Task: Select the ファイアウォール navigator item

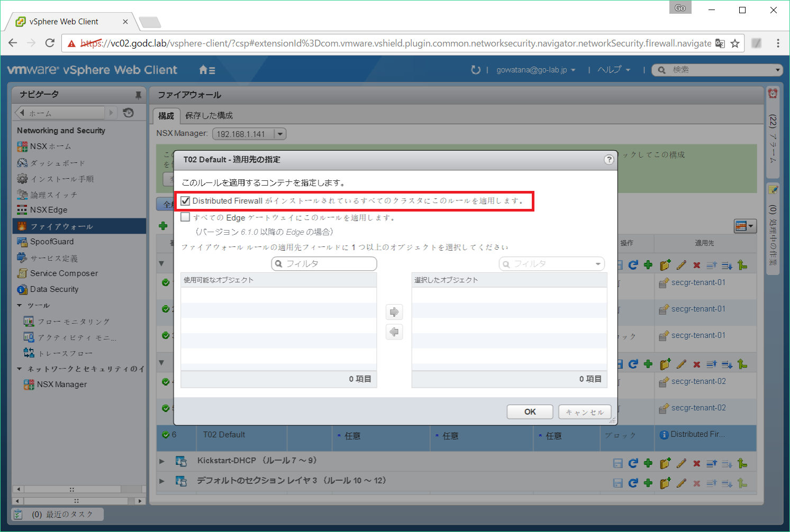Action: [x=79, y=226]
